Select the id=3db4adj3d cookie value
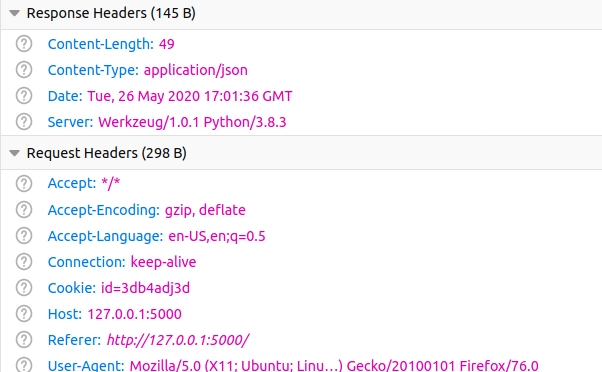 click(146, 288)
